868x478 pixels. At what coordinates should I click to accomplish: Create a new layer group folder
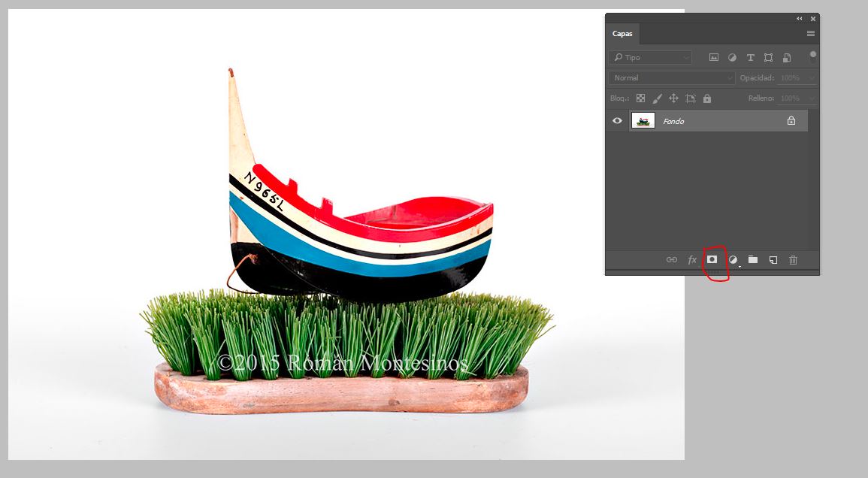[752, 260]
